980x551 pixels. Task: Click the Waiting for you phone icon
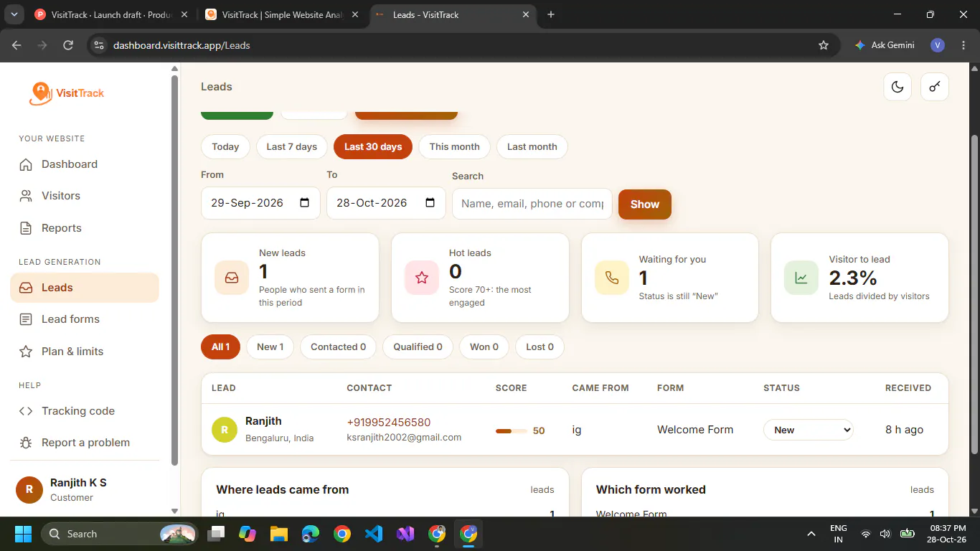click(x=612, y=278)
